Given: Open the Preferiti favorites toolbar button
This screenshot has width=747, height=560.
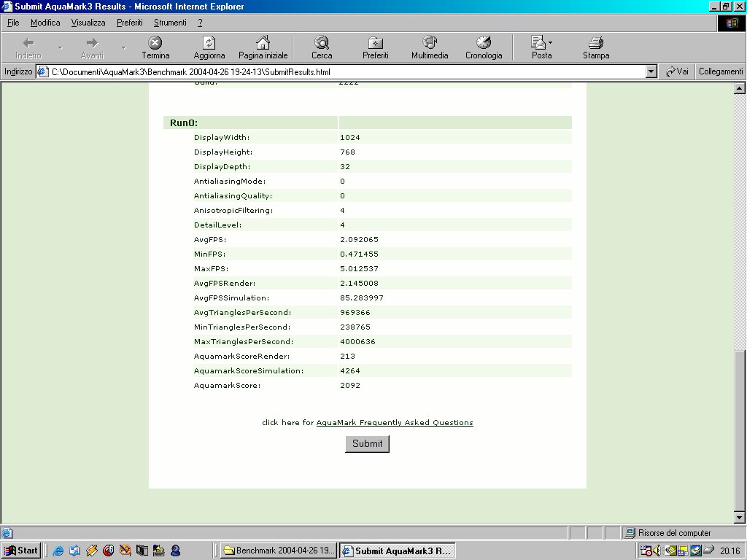Looking at the screenshot, I should 376,48.
